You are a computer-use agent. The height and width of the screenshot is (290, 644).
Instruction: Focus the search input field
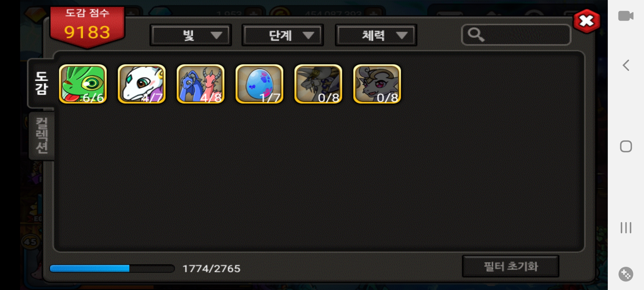(x=516, y=35)
